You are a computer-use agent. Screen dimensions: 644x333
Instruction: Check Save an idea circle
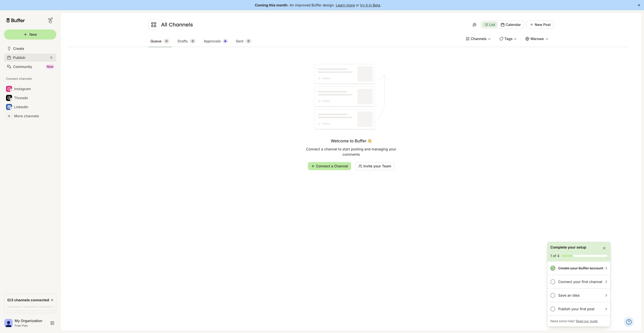pyautogui.click(x=553, y=295)
